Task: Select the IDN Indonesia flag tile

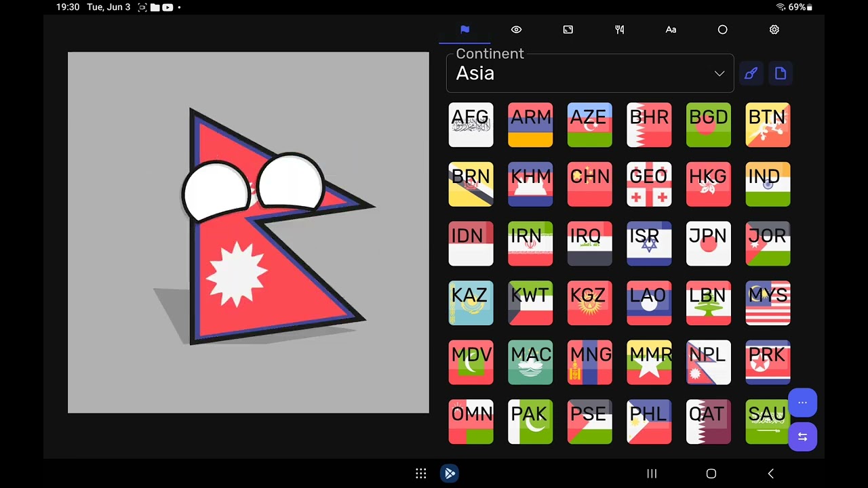Action: pos(471,243)
